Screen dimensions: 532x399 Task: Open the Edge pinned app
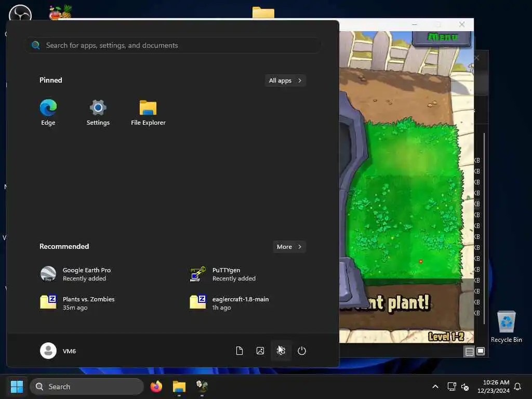48,112
